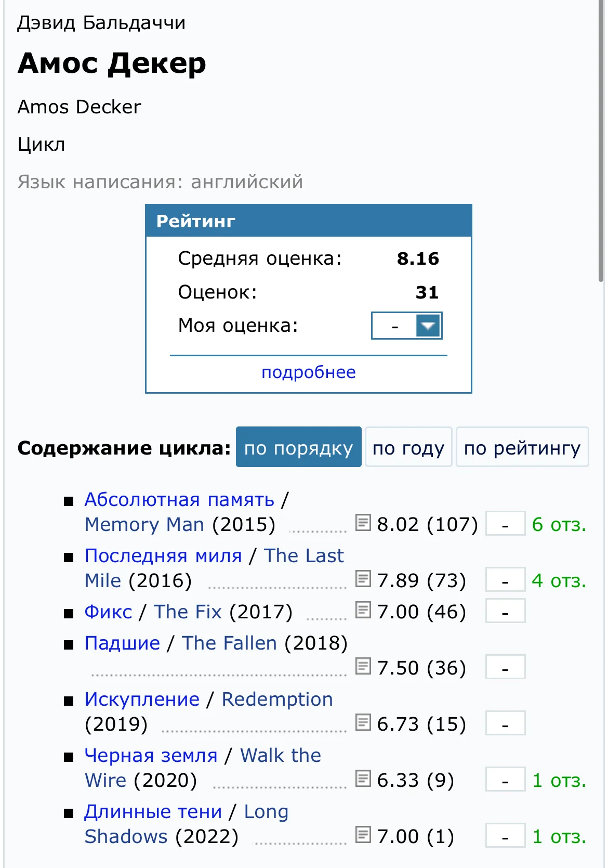The height and width of the screenshot is (868, 608).
Task: Open the rating selector for 'Падшие'
Action: 505,667
